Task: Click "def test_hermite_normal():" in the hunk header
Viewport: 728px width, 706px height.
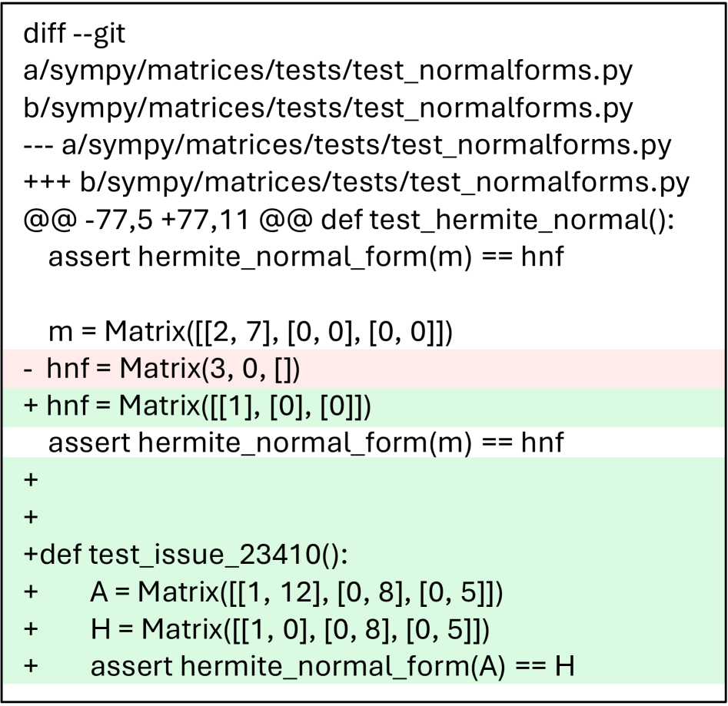Action: click(x=497, y=220)
